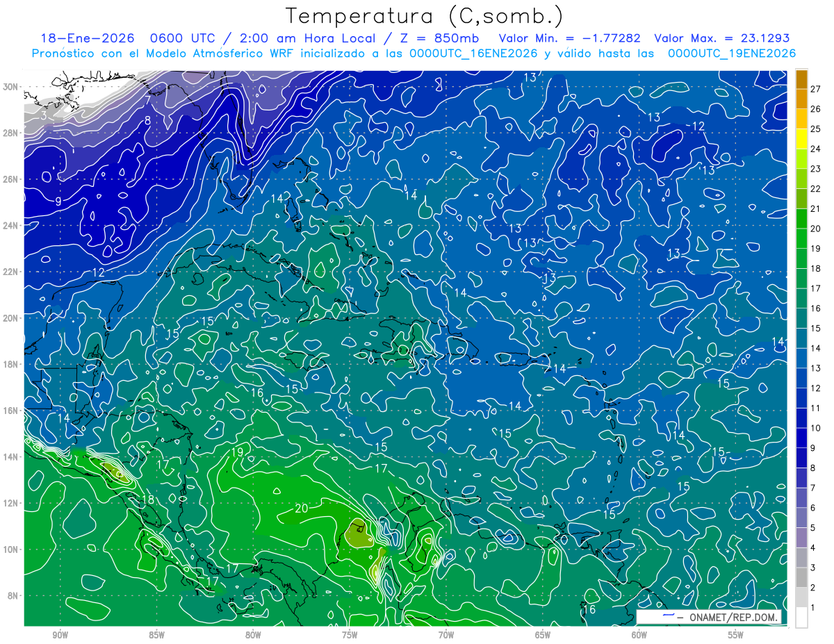Click the '8' contour label near 28N
The width and height of the screenshot is (834, 644).
coord(147,121)
